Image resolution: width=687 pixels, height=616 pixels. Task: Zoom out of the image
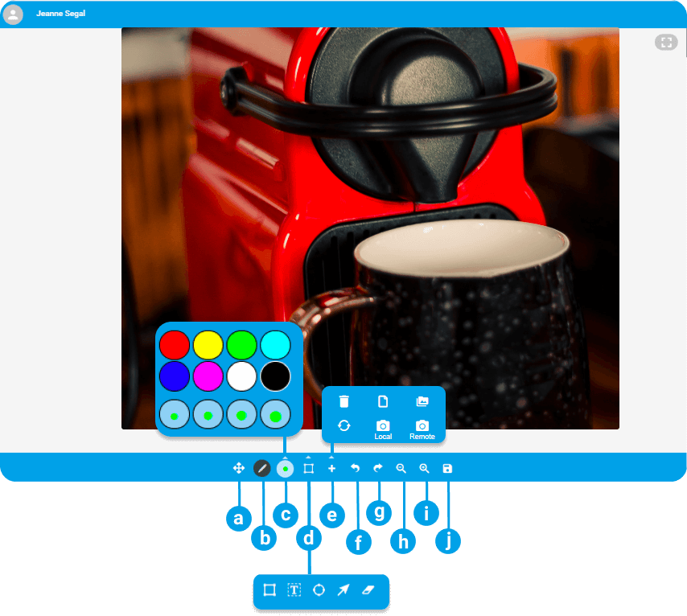point(401,468)
